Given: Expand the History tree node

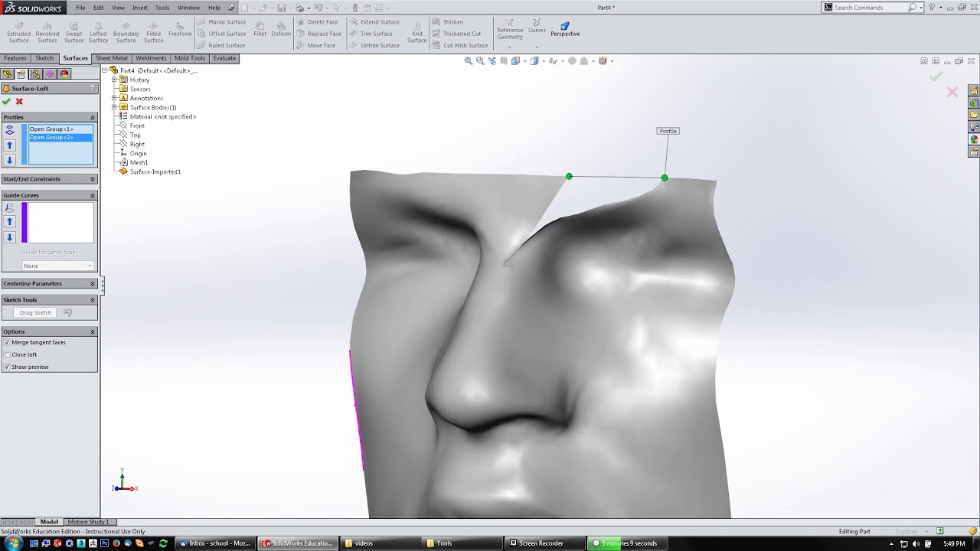Looking at the screenshot, I should click(x=114, y=80).
